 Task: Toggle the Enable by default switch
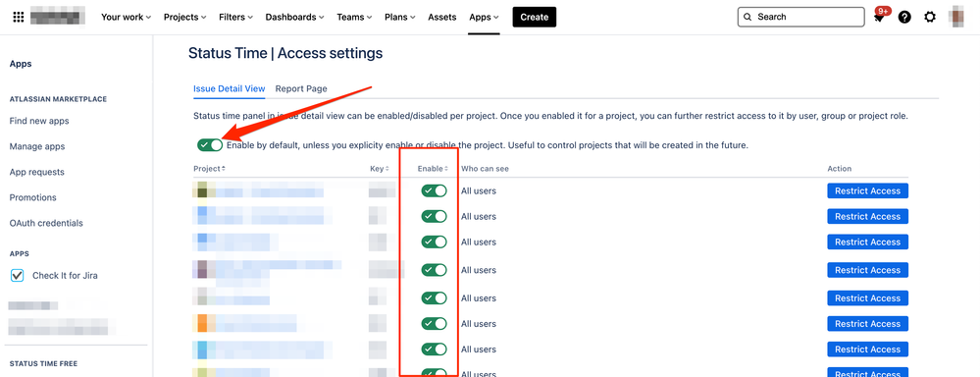click(210, 145)
